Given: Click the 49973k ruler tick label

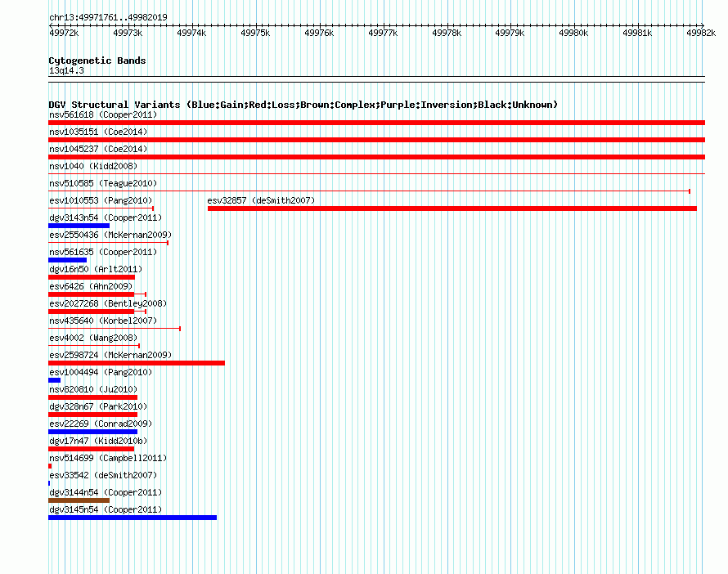Looking at the screenshot, I should 128,33.
